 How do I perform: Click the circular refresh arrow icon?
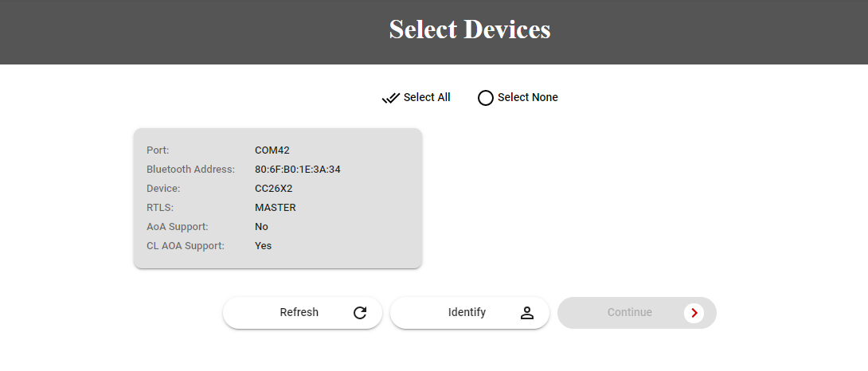pos(360,313)
